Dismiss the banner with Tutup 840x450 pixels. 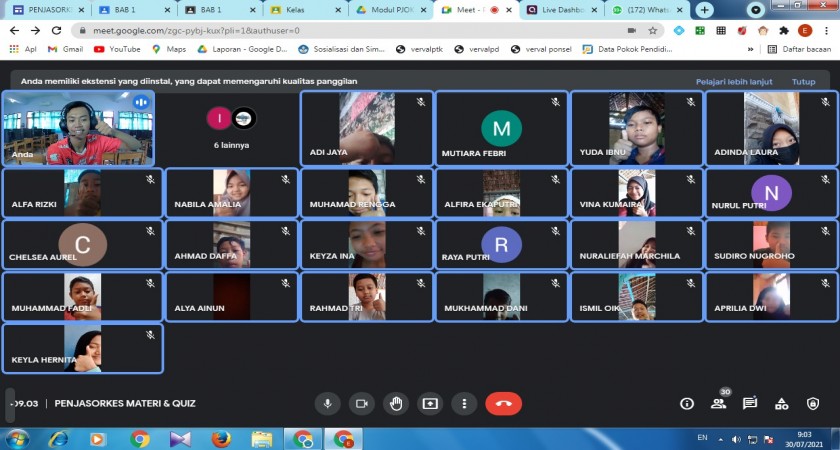pos(804,82)
